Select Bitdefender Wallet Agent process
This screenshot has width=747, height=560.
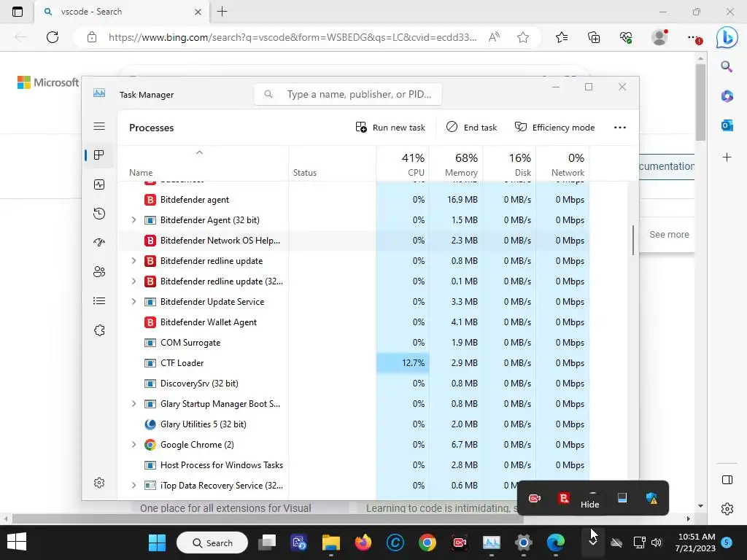[354, 322]
